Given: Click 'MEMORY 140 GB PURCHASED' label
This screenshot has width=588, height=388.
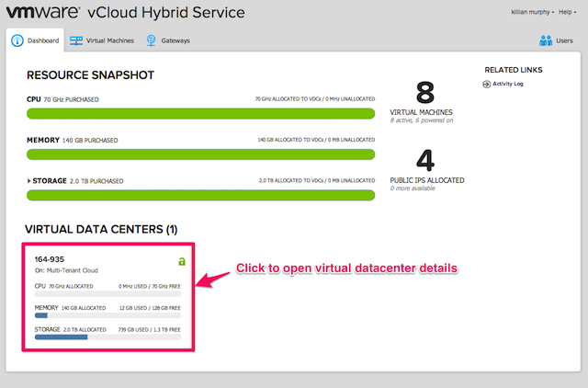Looking at the screenshot, I should (x=73, y=140).
